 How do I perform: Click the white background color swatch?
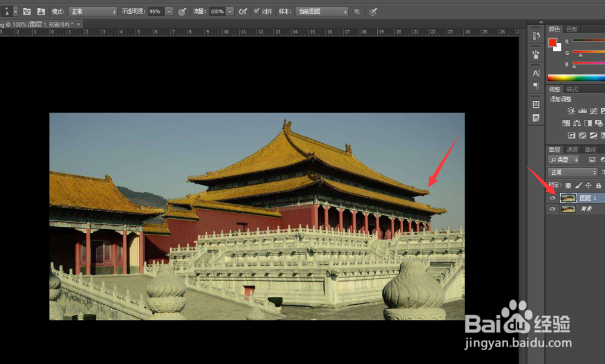click(558, 48)
